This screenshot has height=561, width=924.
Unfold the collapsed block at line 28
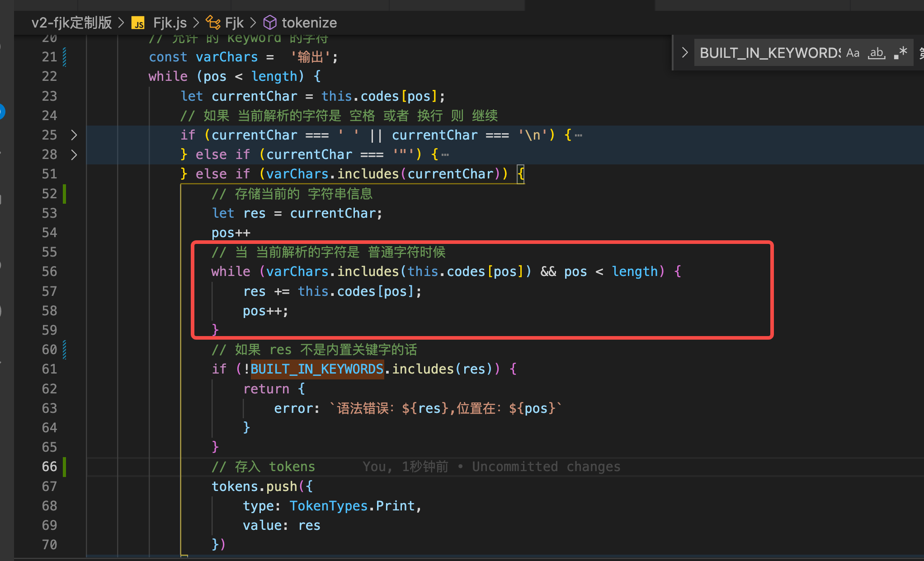point(74,154)
